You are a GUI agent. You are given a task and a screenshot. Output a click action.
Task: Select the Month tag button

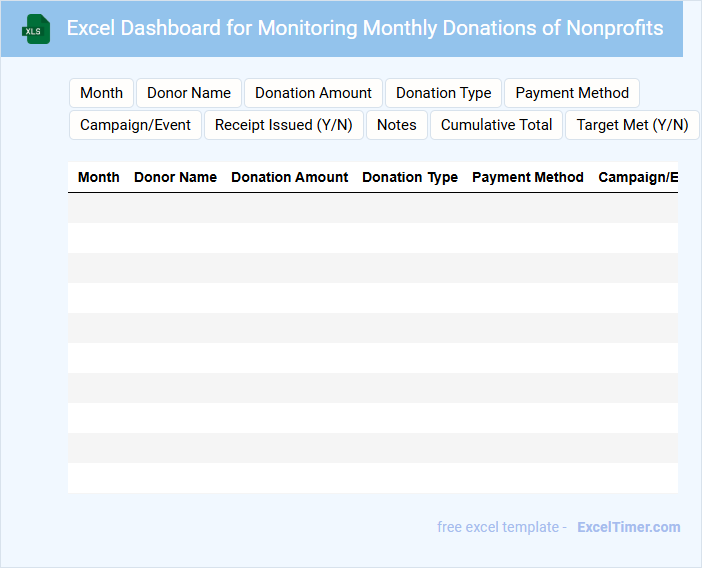click(x=102, y=93)
